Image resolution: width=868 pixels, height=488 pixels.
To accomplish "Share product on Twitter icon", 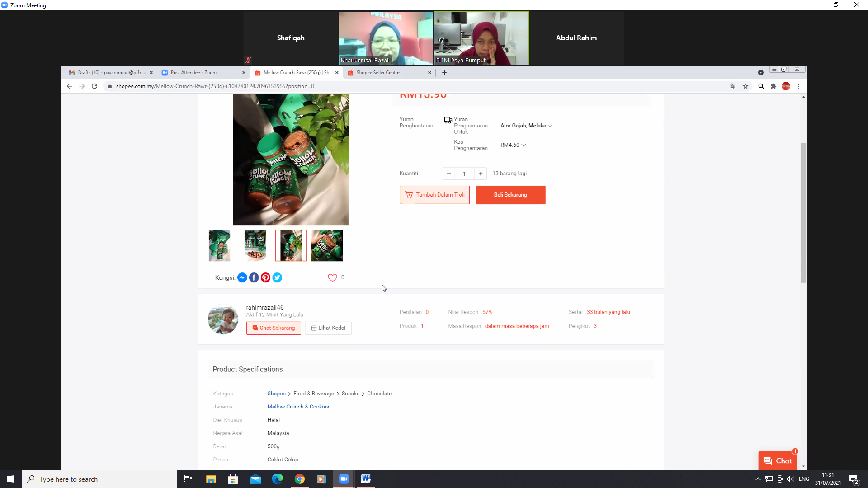I will [278, 278].
